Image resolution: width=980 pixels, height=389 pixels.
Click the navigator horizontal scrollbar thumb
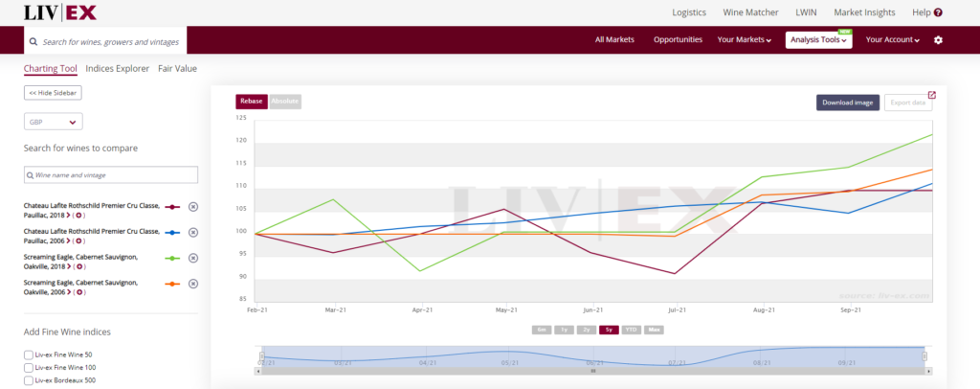593,371
